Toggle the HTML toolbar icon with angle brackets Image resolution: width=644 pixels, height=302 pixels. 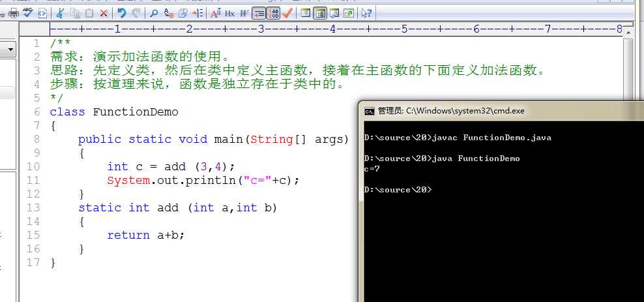pyautogui.click(x=42, y=14)
